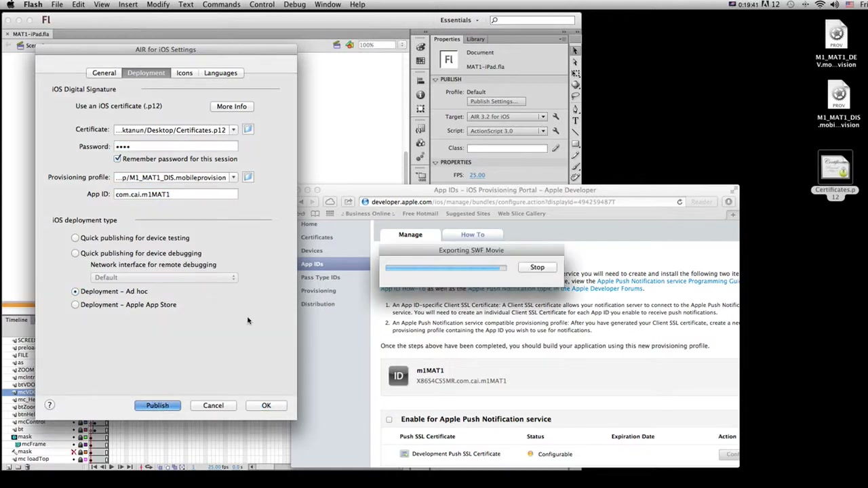Select Quick publishing for device testing
Screen dimensions: 868x488
pyautogui.click(x=75, y=238)
